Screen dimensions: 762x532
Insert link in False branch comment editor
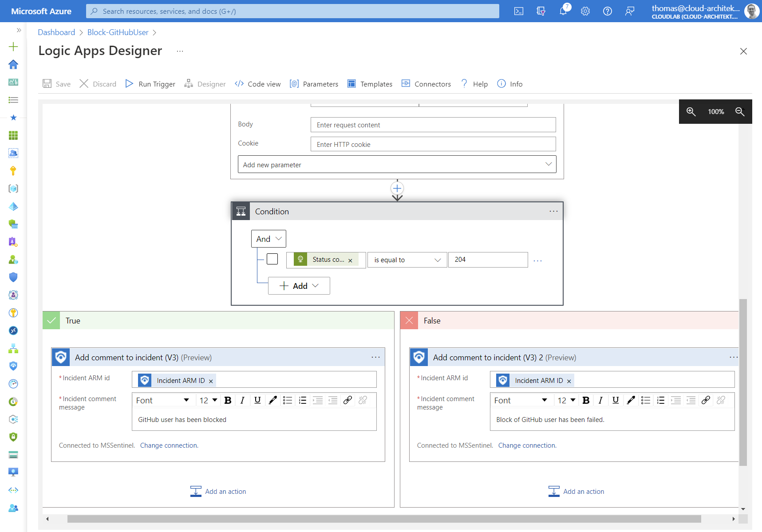point(706,400)
